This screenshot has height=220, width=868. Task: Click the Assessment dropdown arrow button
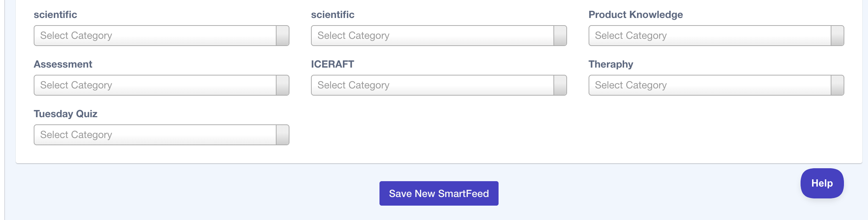tap(283, 85)
